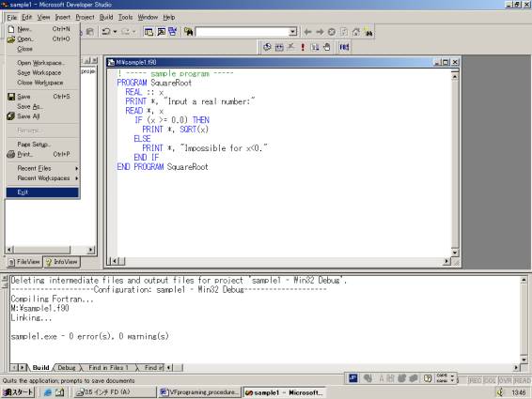Click into the Find text combo box

coord(243,32)
